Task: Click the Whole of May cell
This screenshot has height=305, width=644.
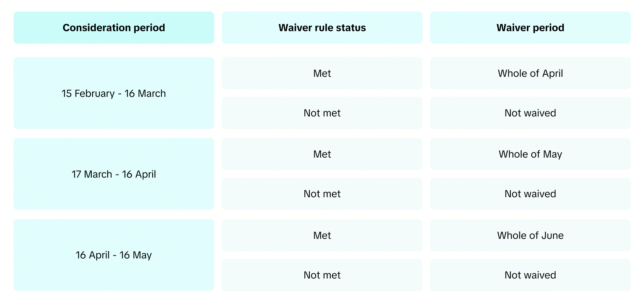Action: click(530, 154)
